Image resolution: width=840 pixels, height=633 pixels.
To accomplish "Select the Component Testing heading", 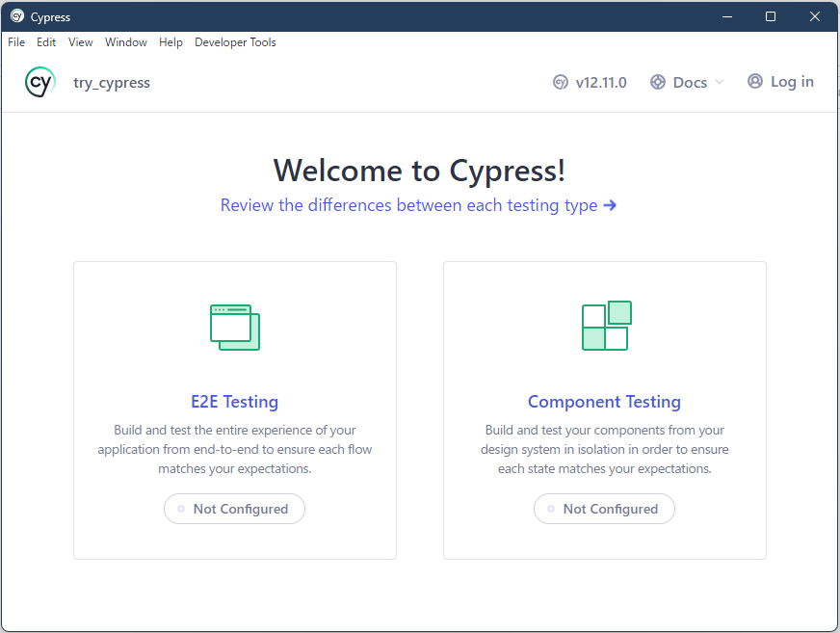I will pyautogui.click(x=604, y=402).
